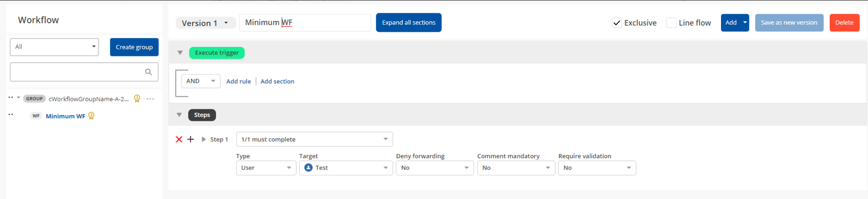Collapse the Steps section triangle

coord(179,115)
